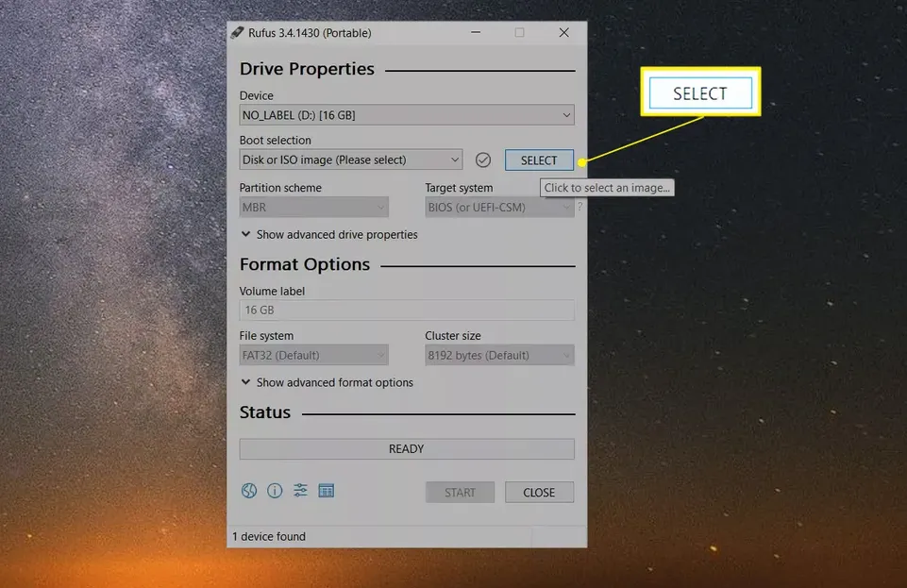Click the START button
Image resolution: width=907 pixels, height=588 pixels.
(x=460, y=492)
